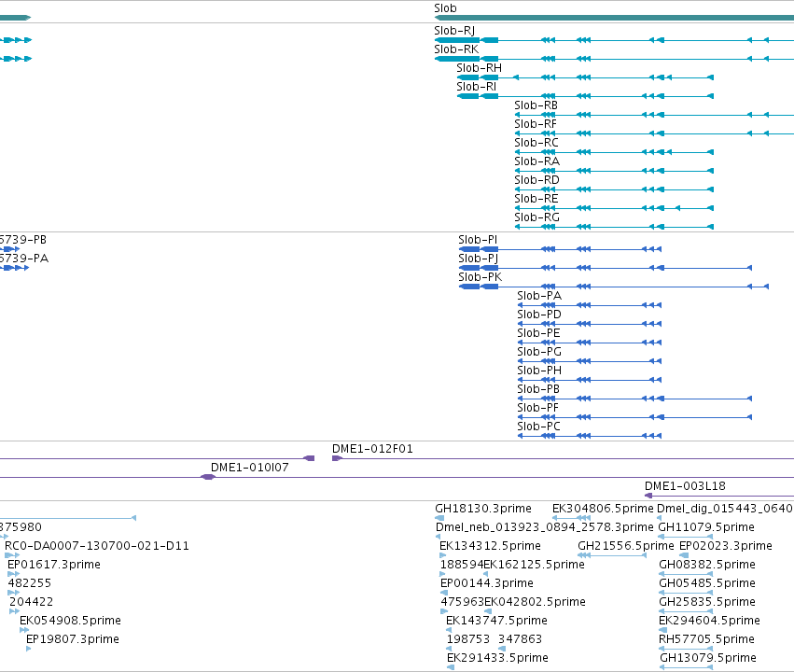
Task: Click the EK134312.5prime EST label
Action: [x=490, y=546]
